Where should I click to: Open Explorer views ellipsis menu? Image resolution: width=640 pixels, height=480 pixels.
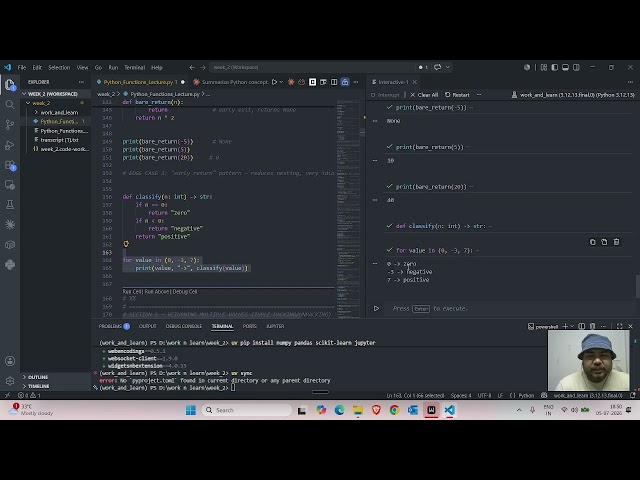coord(81,82)
